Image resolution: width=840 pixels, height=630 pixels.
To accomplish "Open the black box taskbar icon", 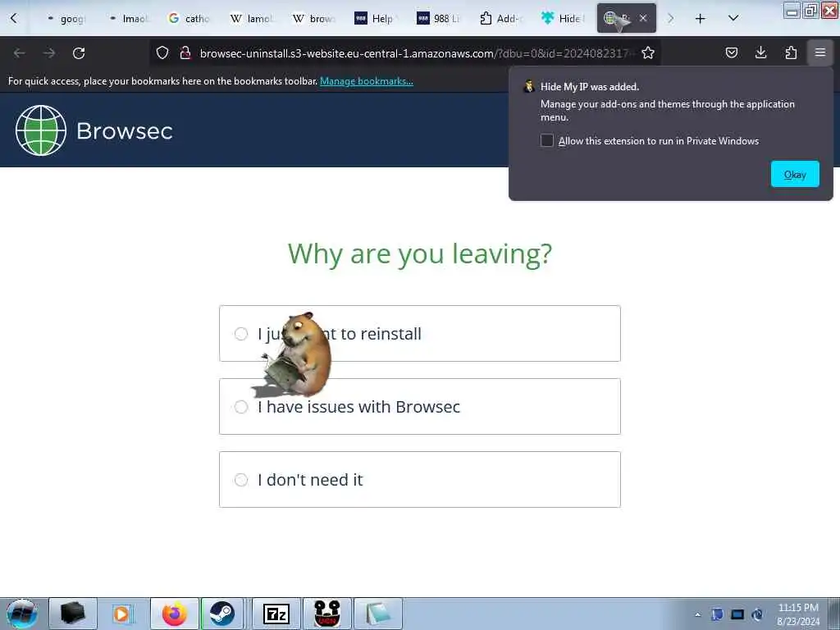I will pos(73,614).
